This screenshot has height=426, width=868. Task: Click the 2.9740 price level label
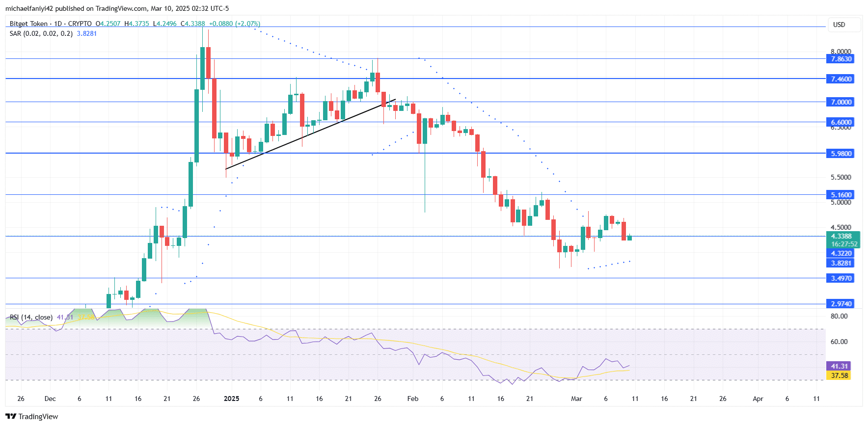point(840,304)
